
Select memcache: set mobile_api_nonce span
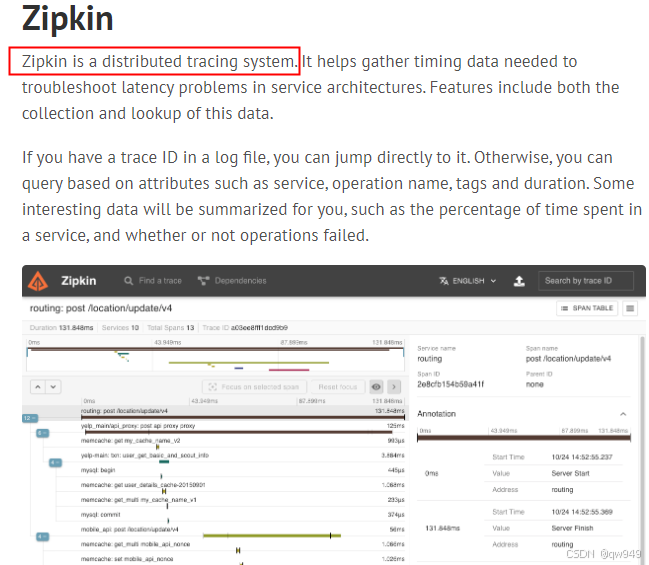coord(242,560)
